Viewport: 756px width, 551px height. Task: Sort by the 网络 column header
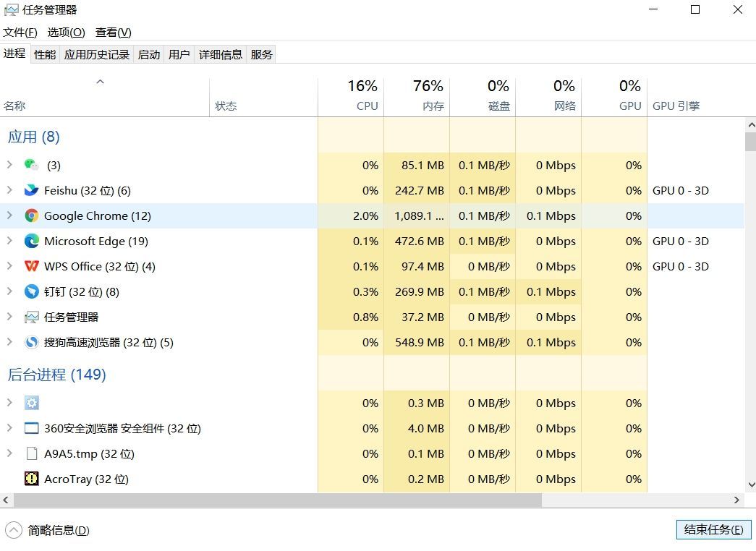click(548, 97)
